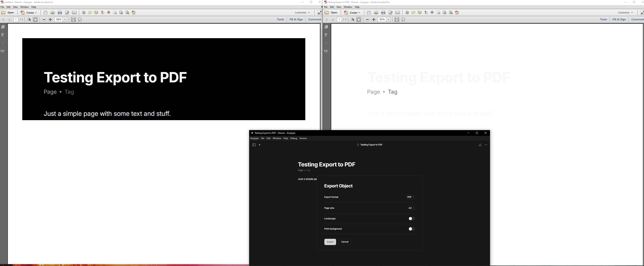Click page number field in right Acrobat

(x=339, y=19)
